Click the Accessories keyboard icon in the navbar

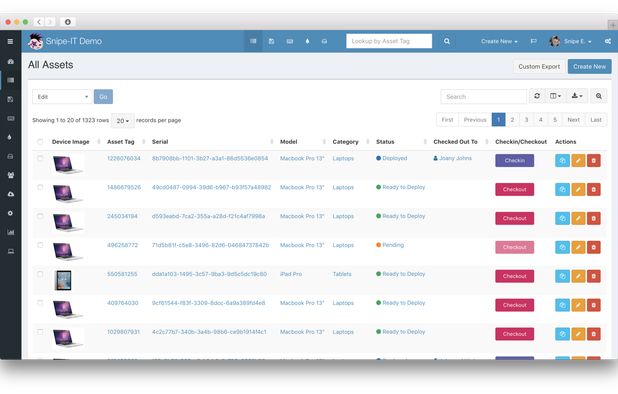point(290,41)
